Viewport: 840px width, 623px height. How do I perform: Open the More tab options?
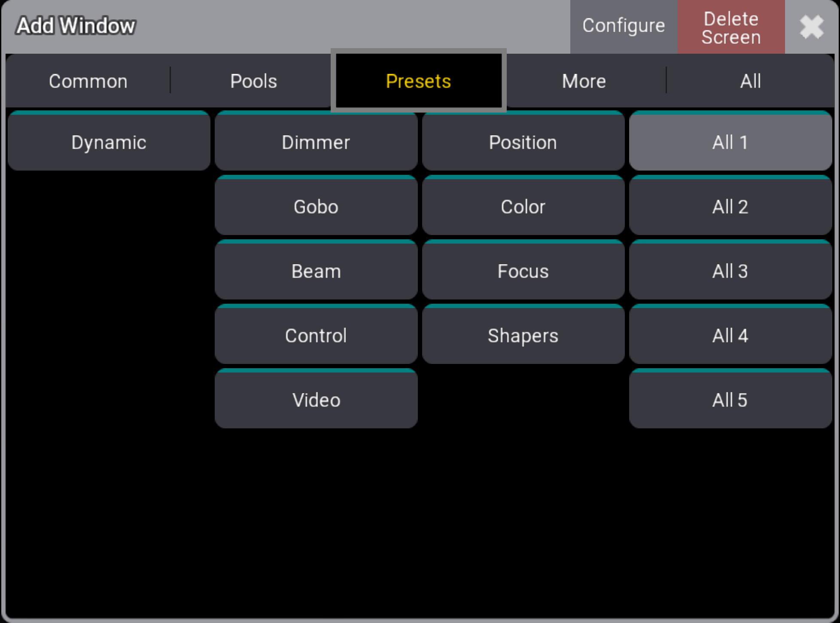point(584,81)
